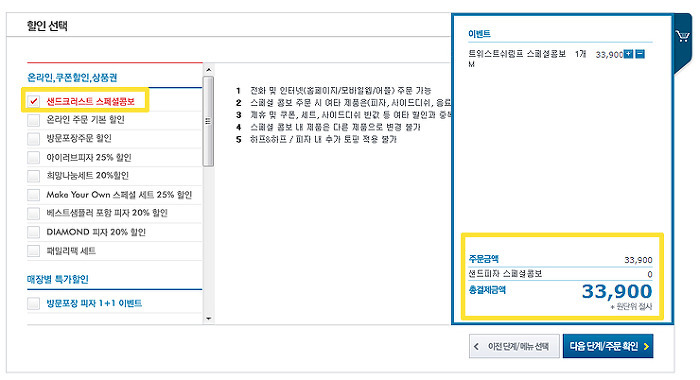Click scroll up arrow of discount list
The image size is (700, 380).
208,70
